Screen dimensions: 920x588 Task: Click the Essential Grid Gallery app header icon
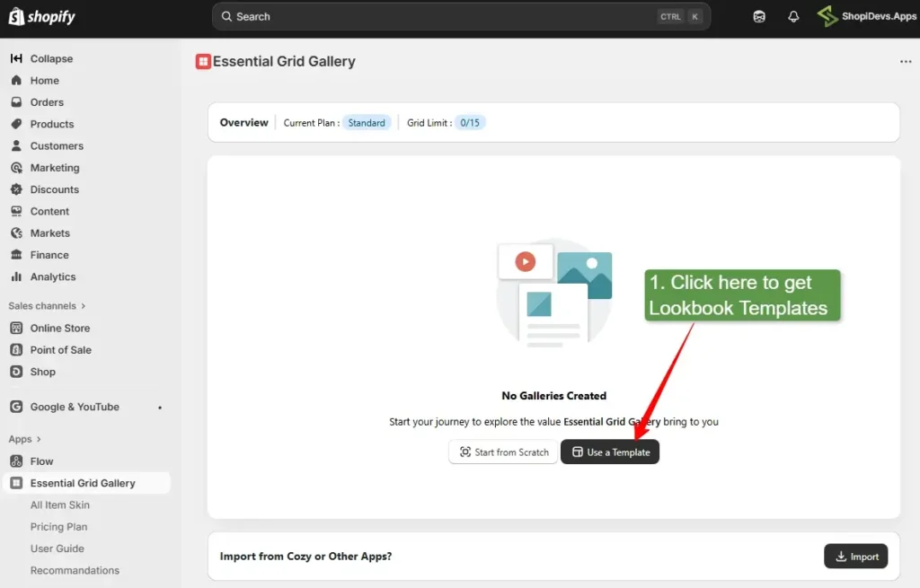coord(203,62)
